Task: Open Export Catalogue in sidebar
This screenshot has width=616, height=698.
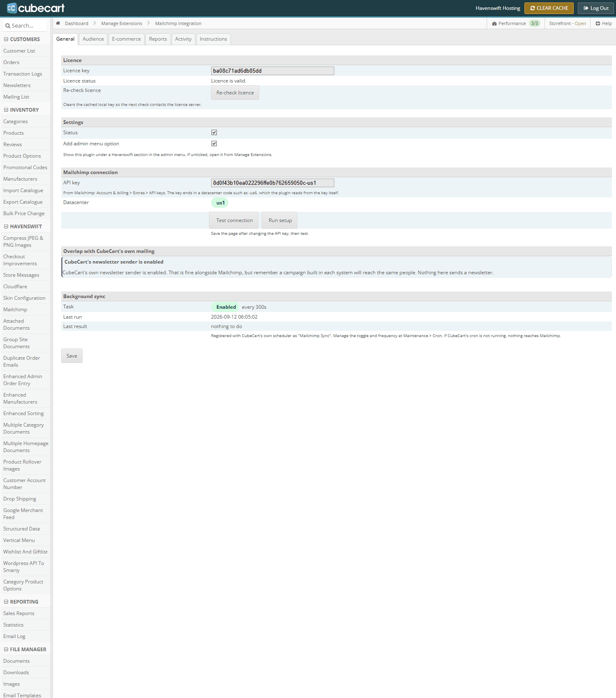Action: click(23, 202)
